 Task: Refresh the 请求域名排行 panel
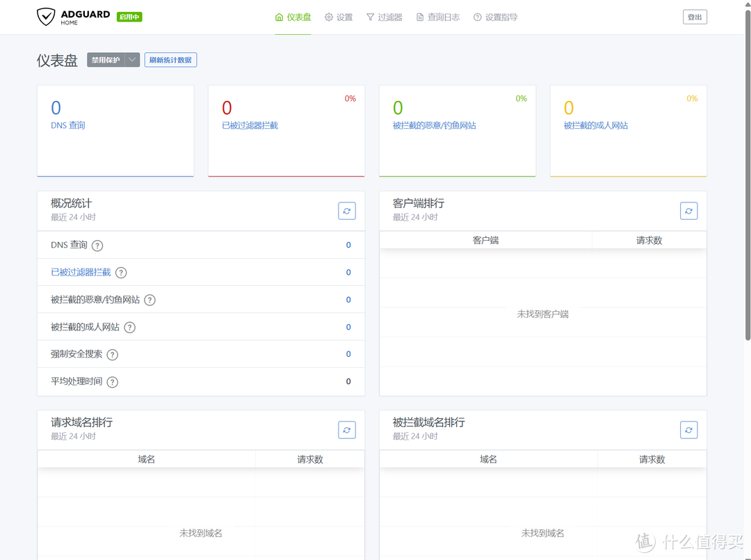[x=346, y=430]
